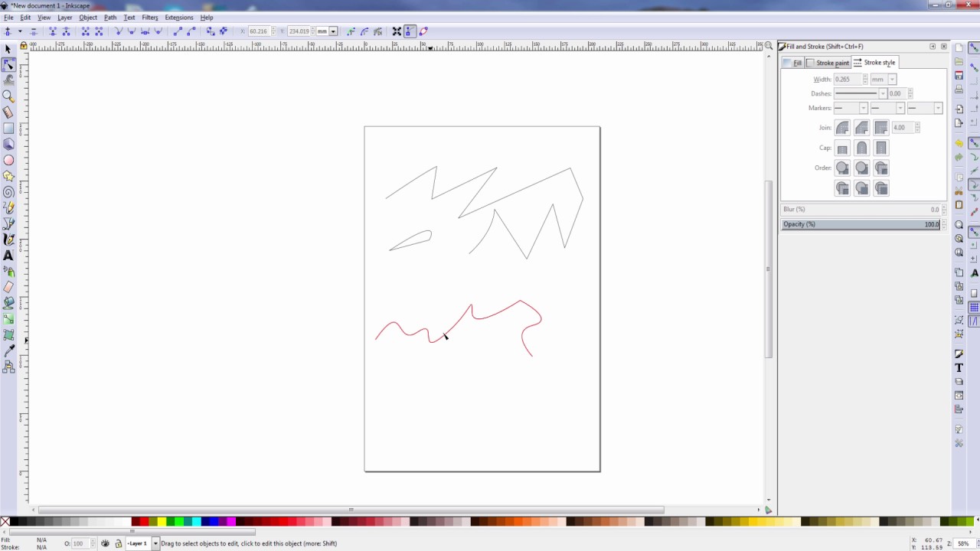Open the Edit menu
The width and height of the screenshot is (980, 551).
(25, 17)
